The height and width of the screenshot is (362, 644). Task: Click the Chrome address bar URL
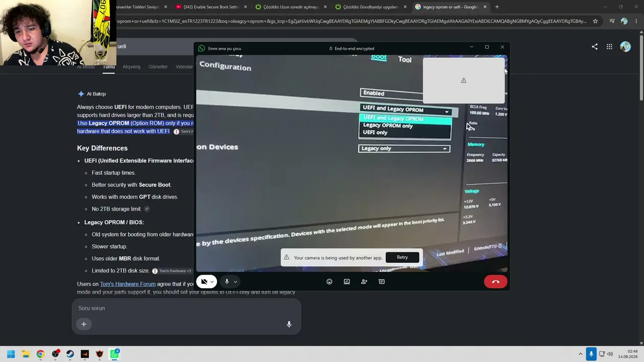point(352,21)
